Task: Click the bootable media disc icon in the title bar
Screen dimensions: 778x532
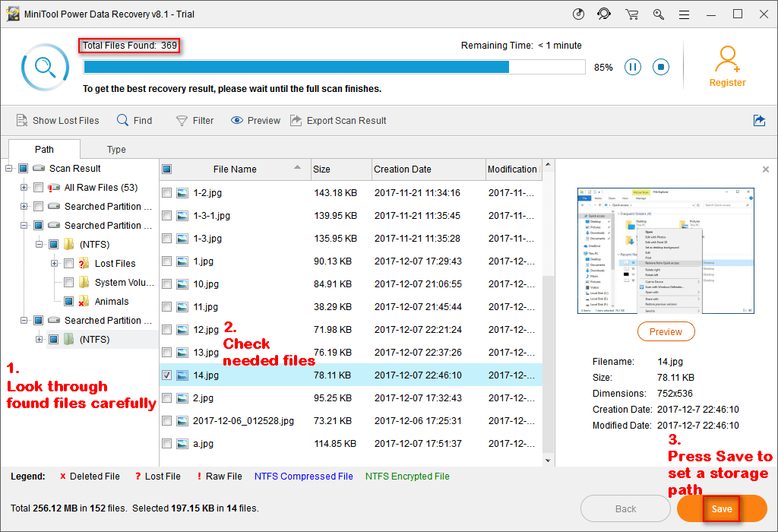Action: pos(578,14)
